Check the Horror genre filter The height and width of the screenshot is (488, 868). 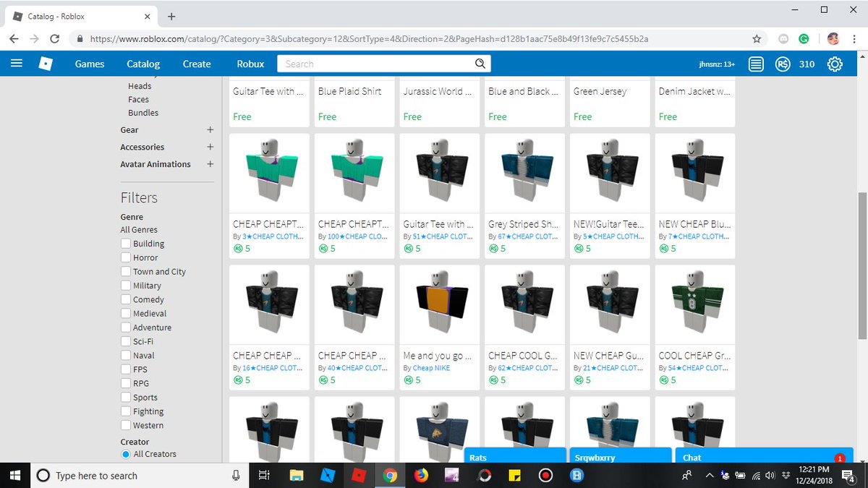[x=126, y=257]
